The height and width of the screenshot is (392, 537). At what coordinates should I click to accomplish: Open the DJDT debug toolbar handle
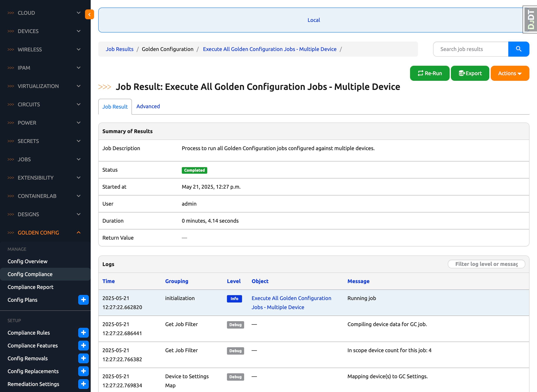pos(531,20)
